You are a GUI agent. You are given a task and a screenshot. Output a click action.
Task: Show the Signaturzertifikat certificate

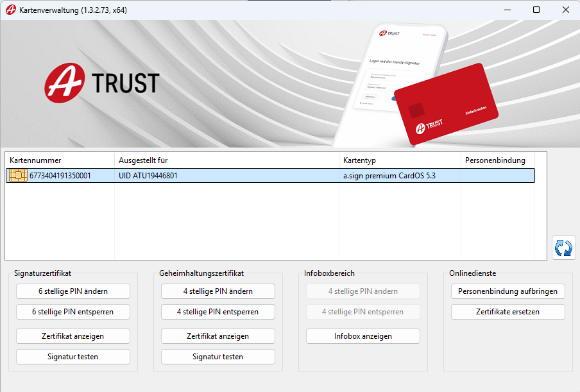(x=73, y=336)
